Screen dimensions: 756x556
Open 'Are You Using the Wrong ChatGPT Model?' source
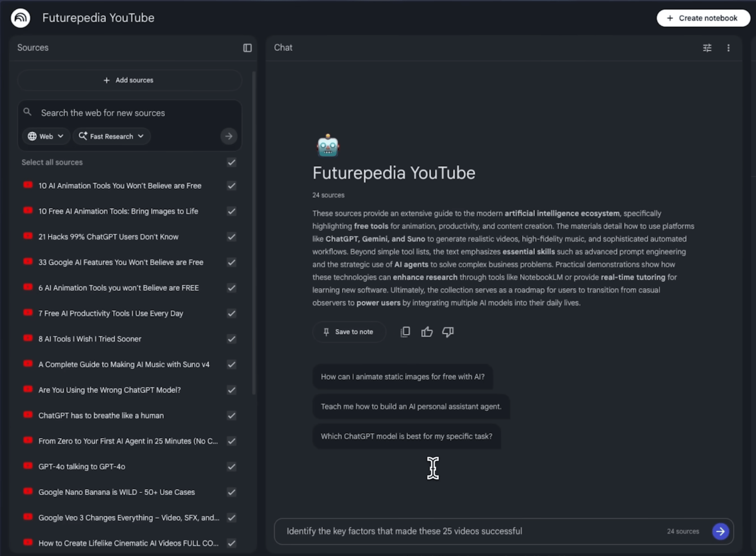point(109,390)
